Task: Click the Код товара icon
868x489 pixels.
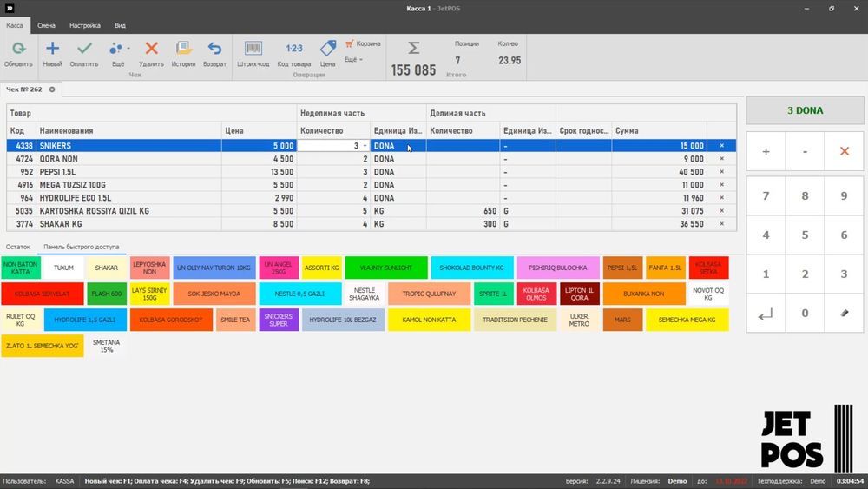Action: 294,49
